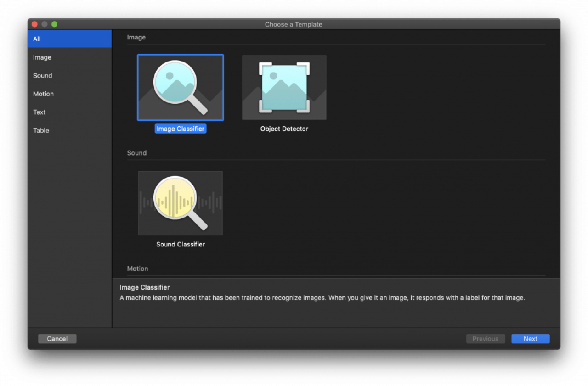588x386 pixels.
Task: Filter templates by Motion category
Action: (70, 94)
